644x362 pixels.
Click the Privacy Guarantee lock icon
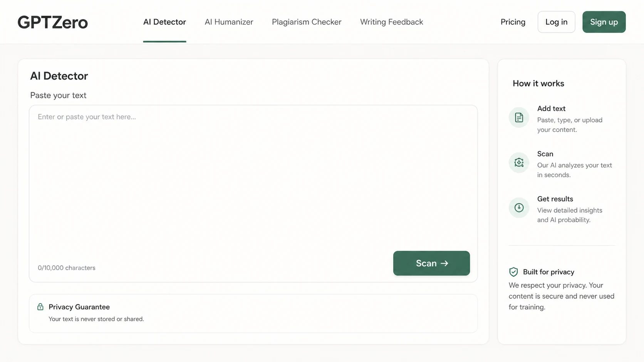click(x=40, y=307)
